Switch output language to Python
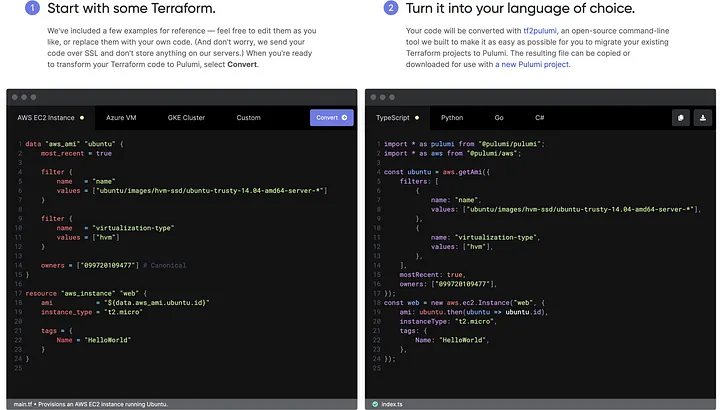The height and width of the screenshot is (410, 720). click(452, 118)
